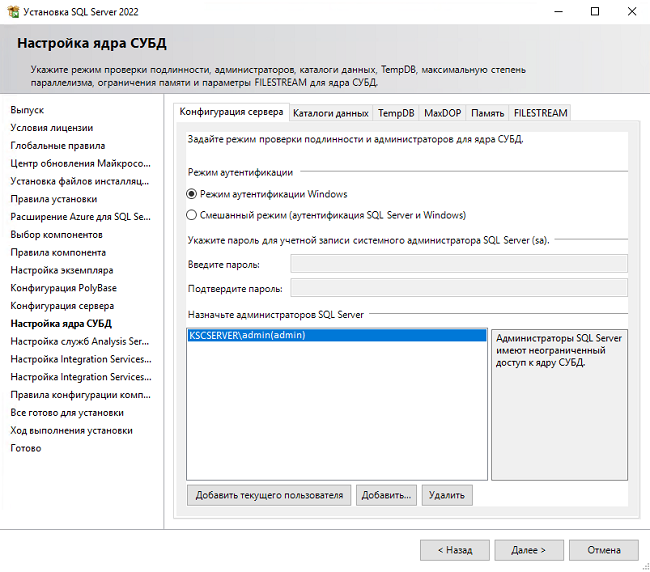
Task: Open the Память tab
Action: [488, 113]
